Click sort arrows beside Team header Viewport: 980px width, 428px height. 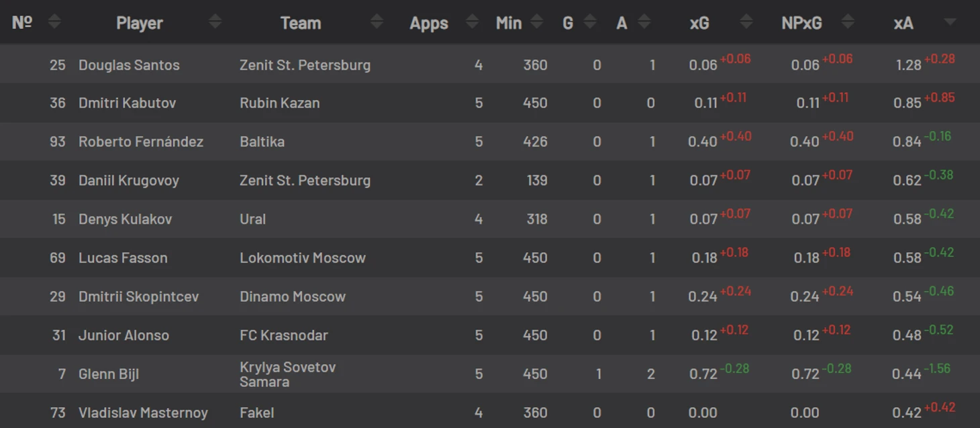377,22
